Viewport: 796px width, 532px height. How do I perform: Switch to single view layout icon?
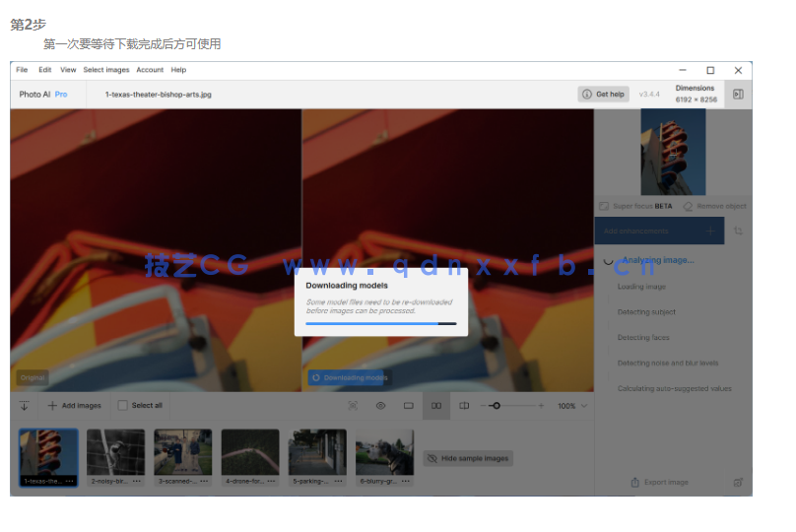pos(409,406)
